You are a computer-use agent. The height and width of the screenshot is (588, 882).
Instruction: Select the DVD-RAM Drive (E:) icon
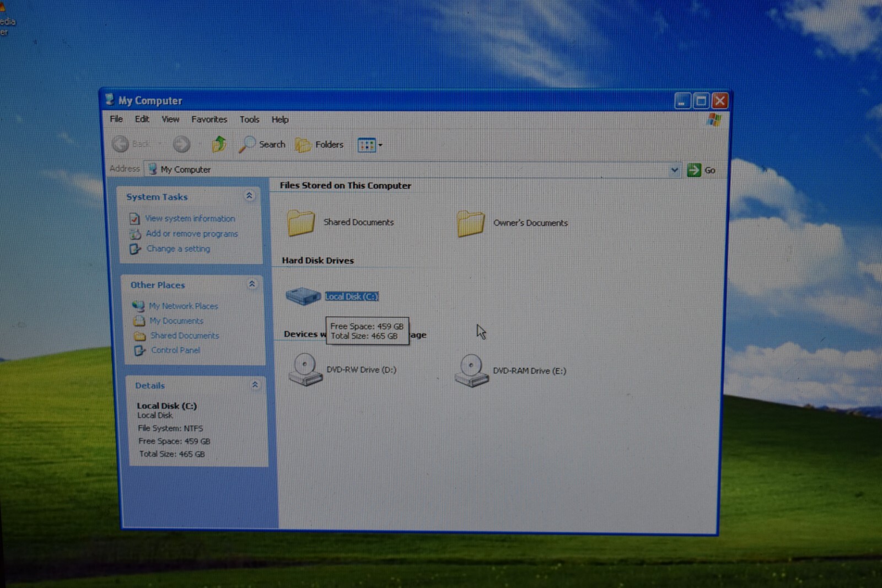point(471,371)
